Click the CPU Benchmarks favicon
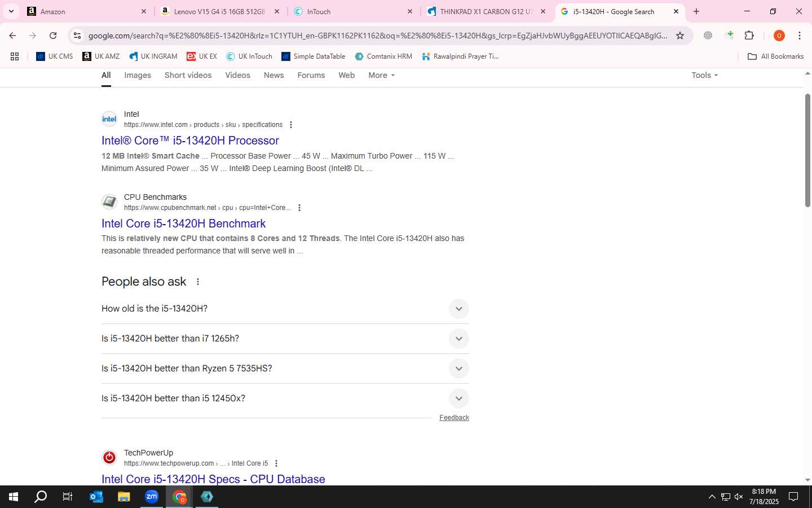Screen dimensions: 812x508 [109, 202]
